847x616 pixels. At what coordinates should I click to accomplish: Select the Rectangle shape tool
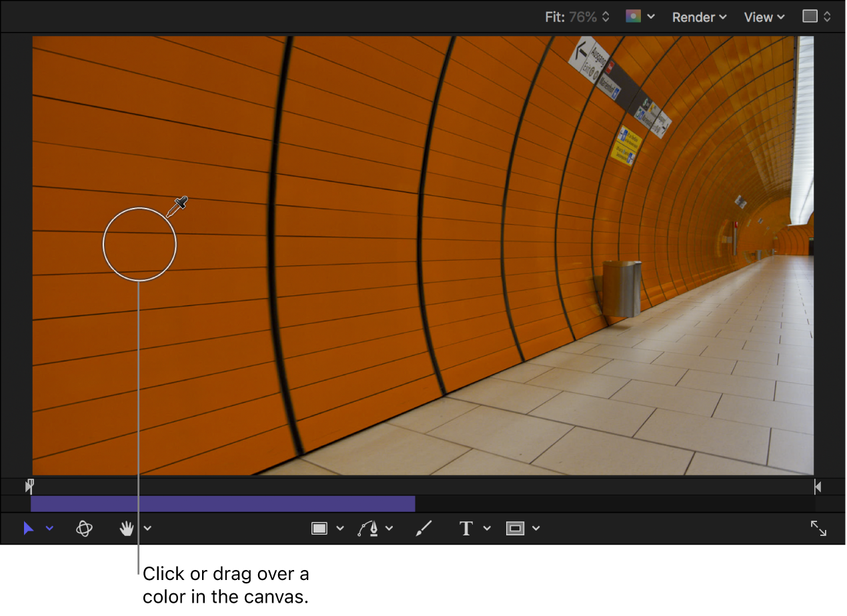[x=319, y=529]
